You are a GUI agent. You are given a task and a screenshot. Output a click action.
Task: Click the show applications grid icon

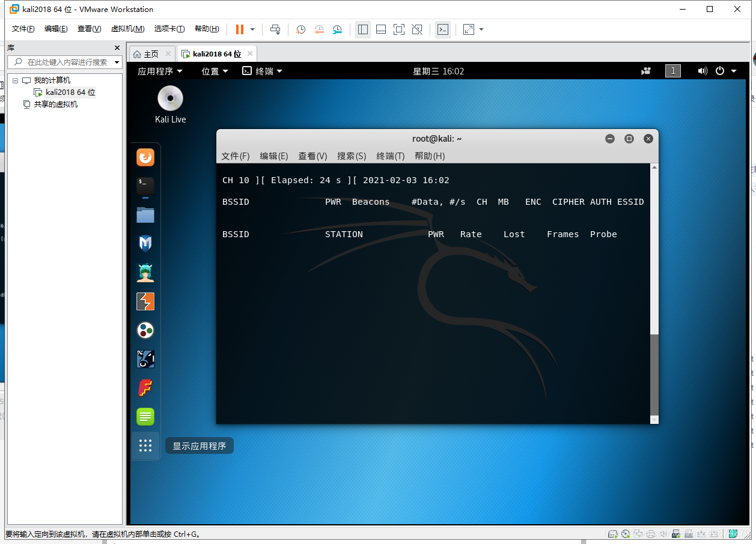[145, 446]
